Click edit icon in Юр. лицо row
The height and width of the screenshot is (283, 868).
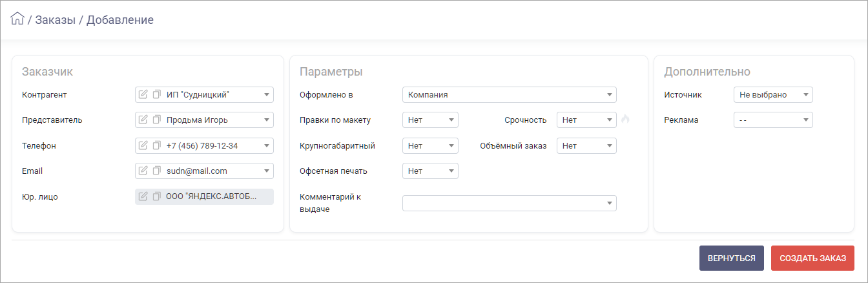(x=143, y=196)
